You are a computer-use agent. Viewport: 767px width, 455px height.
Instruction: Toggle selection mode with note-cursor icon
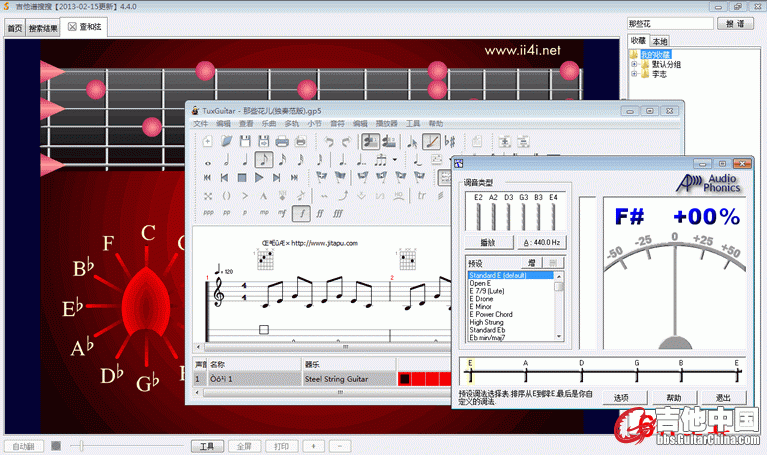[x=412, y=142]
